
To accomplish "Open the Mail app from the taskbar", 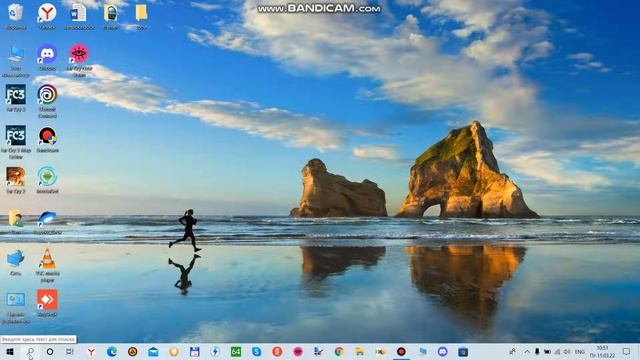I will pyautogui.click(x=153, y=352).
